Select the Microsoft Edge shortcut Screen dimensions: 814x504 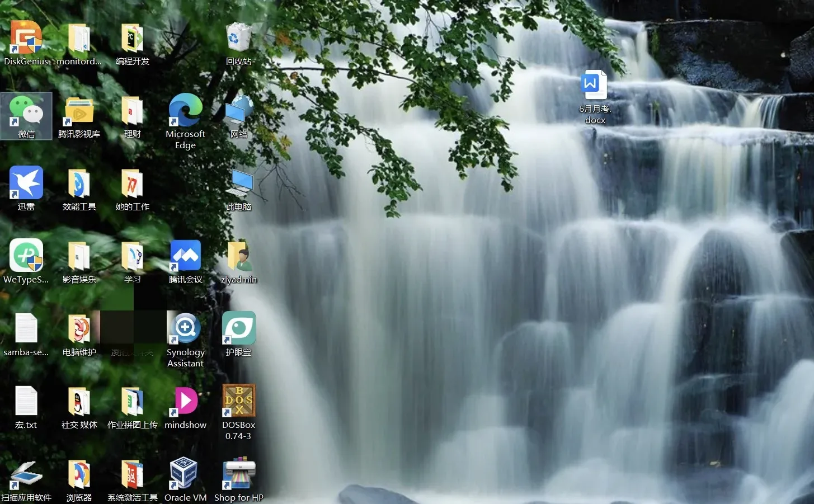click(x=185, y=110)
